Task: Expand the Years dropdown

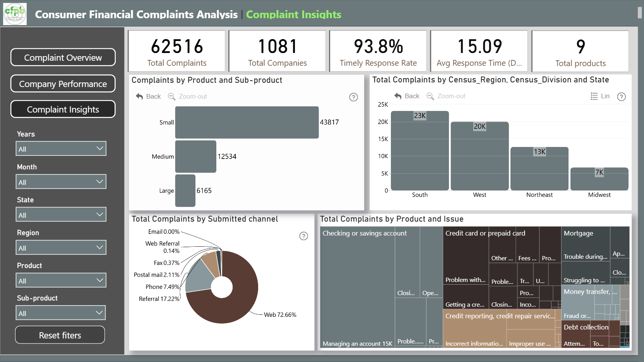Action: pos(61,149)
